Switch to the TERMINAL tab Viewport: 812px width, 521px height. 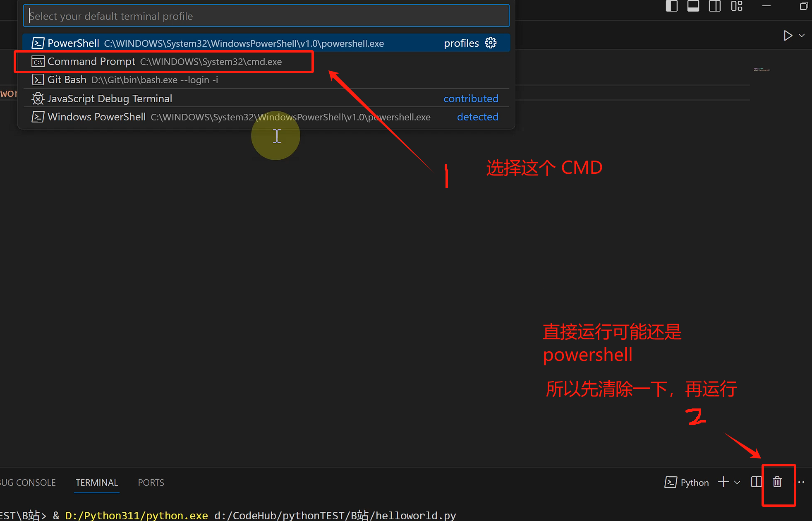coord(97,483)
